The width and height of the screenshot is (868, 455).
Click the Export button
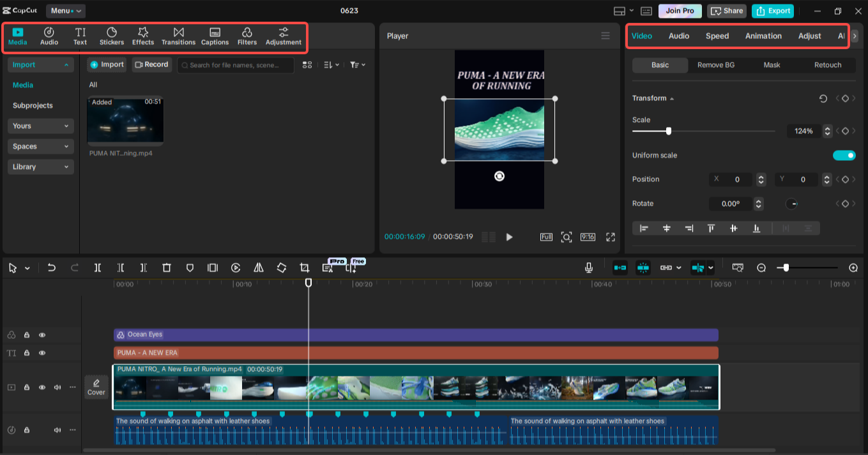tap(773, 11)
